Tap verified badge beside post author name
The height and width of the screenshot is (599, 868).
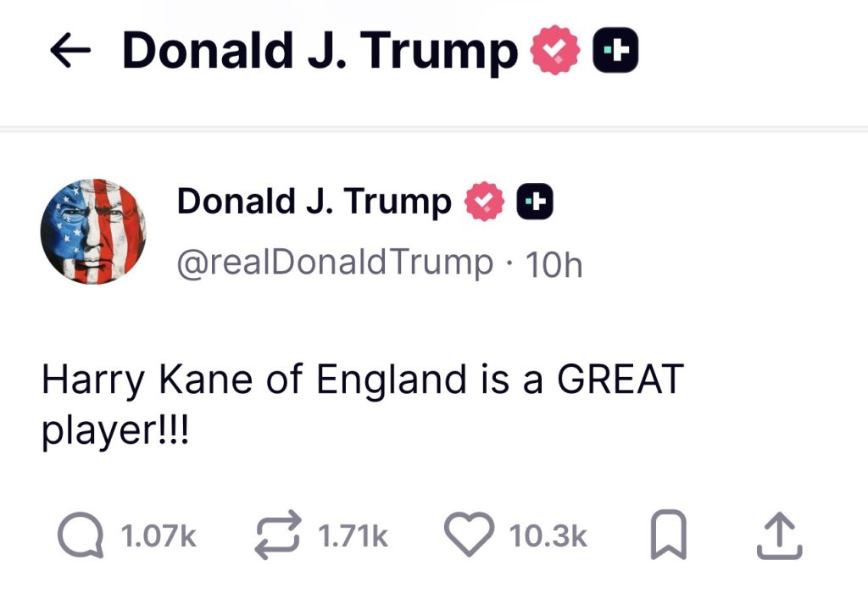pos(484,202)
